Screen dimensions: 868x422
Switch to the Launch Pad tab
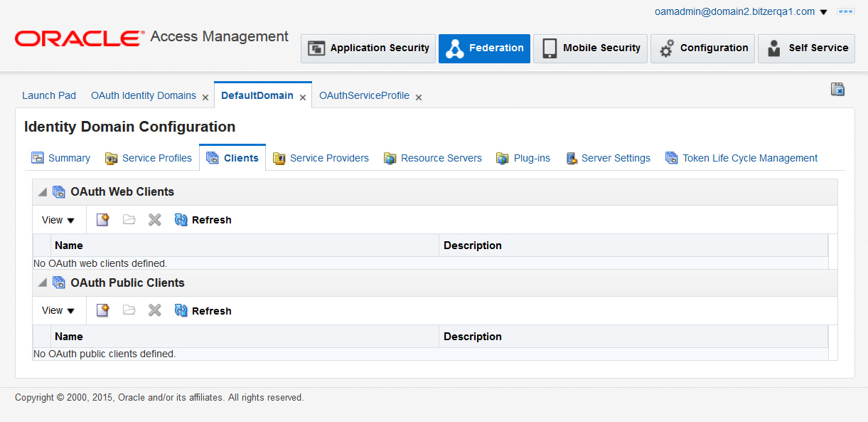tap(49, 95)
